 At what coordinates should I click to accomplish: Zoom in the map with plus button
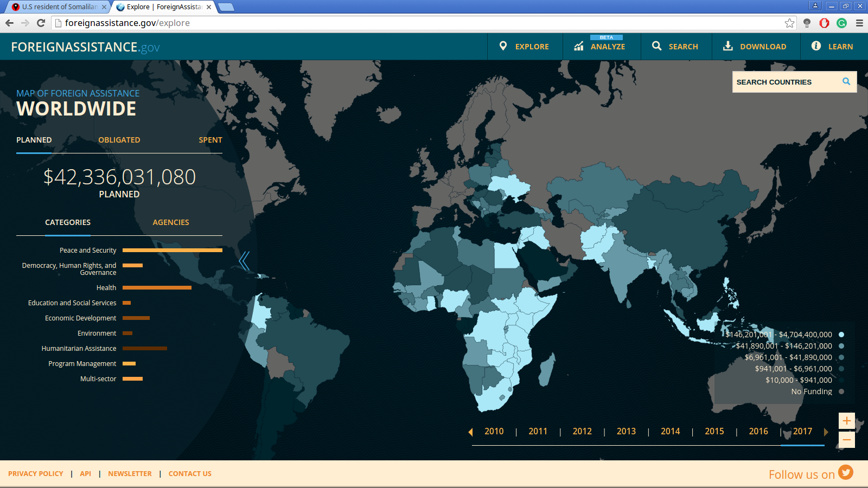pos(847,421)
